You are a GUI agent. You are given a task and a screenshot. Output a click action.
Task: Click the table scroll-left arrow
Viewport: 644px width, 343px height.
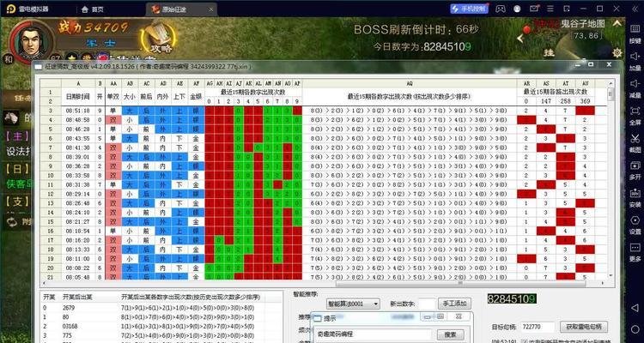45,283
